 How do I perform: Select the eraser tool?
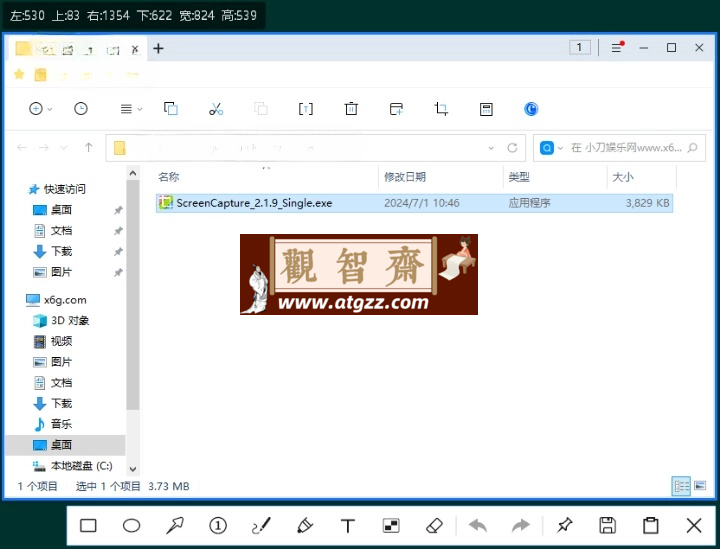coord(434,526)
